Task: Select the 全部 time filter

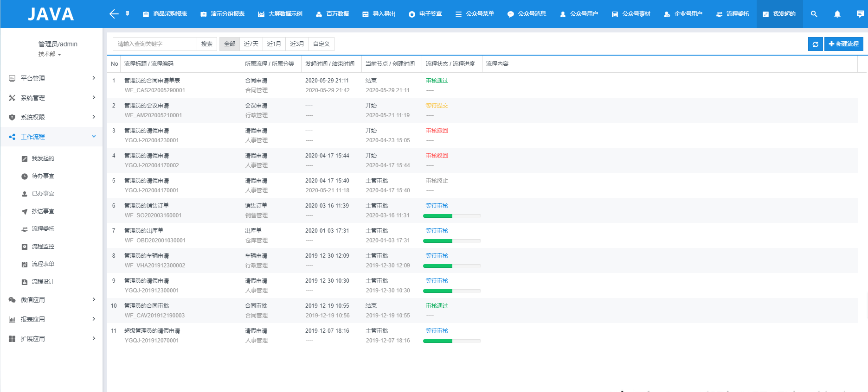Action: 230,44
